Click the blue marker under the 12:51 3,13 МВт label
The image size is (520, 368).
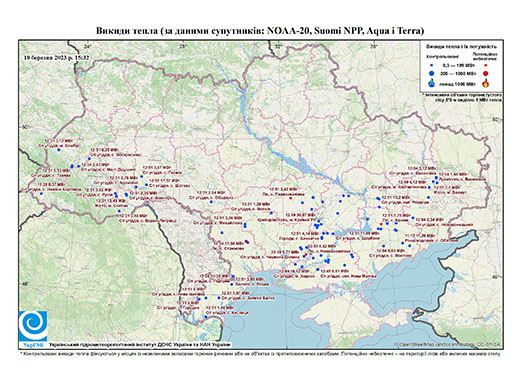click(59, 150)
